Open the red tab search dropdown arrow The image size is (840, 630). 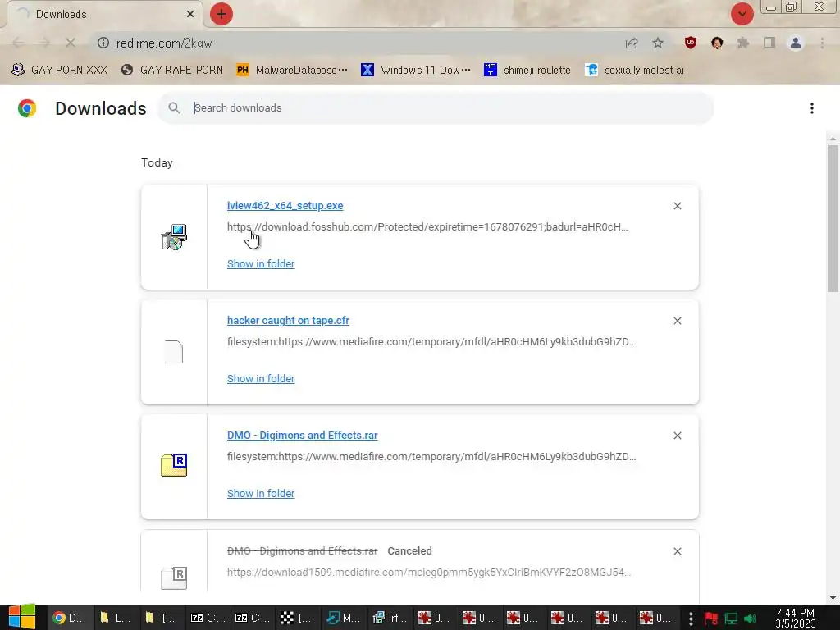[x=742, y=14]
